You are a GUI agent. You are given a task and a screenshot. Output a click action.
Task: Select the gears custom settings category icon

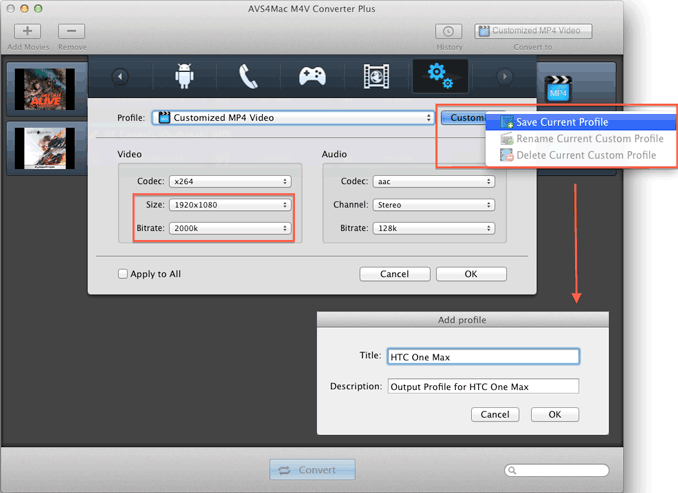440,76
